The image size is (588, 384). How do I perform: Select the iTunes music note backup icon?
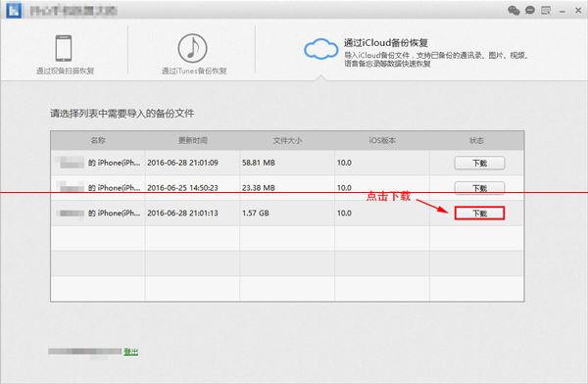coord(192,48)
